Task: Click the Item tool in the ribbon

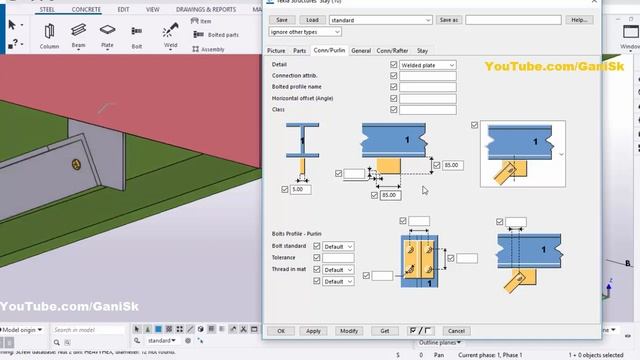Action: 201,21
